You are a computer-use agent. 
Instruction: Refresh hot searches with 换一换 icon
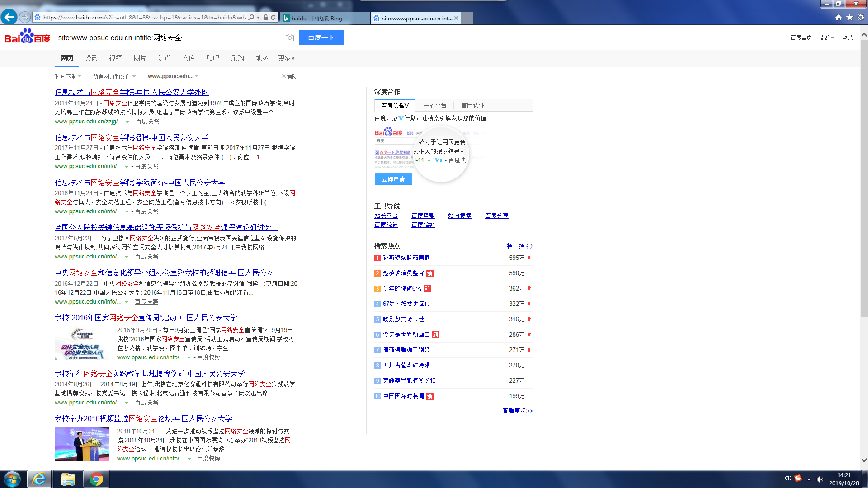[x=529, y=246]
